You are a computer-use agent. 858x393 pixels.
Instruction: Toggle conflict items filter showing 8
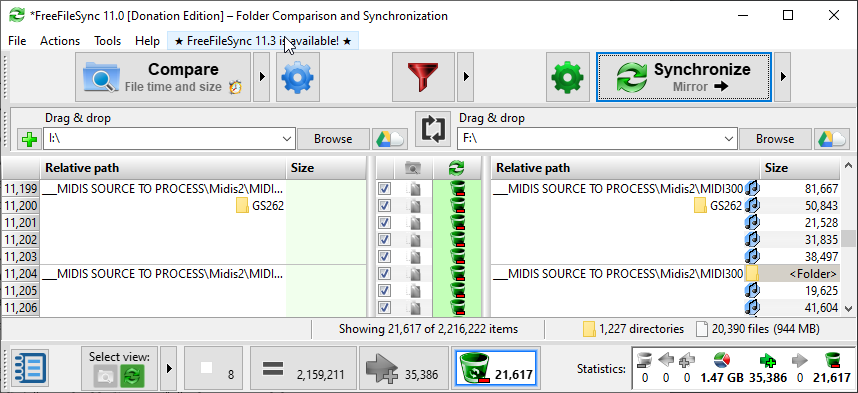(x=213, y=368)
